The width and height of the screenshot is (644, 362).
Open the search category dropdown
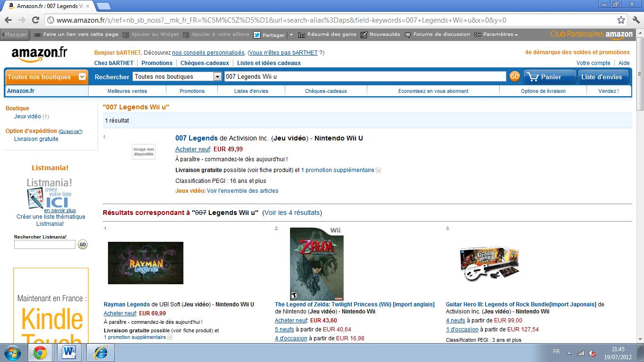point(177,76)
